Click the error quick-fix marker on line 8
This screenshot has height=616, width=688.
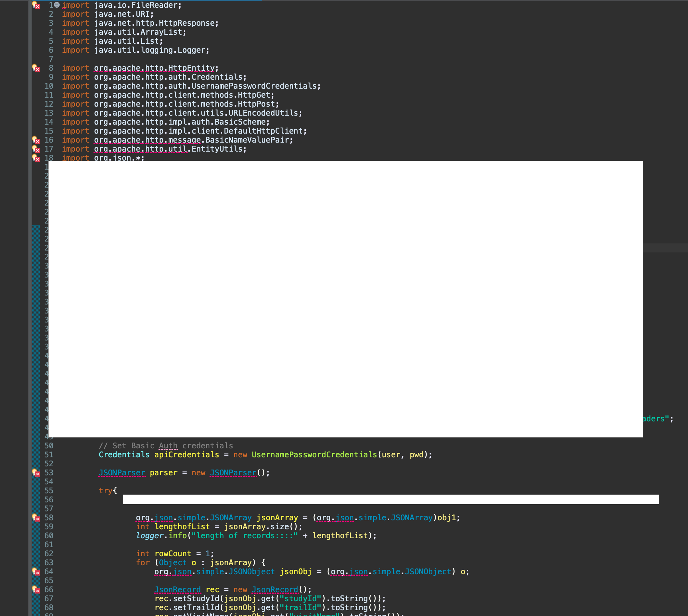coord(36,68)
